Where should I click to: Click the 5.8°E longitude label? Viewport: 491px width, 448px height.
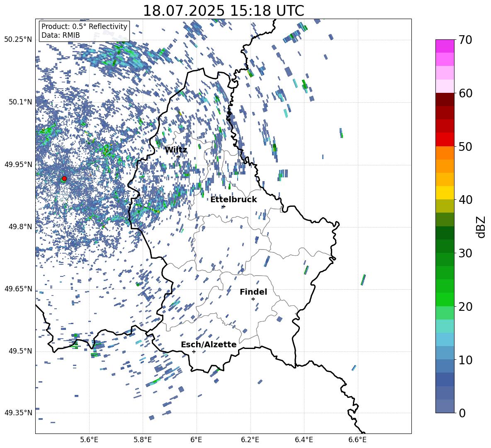coord(143,440)
